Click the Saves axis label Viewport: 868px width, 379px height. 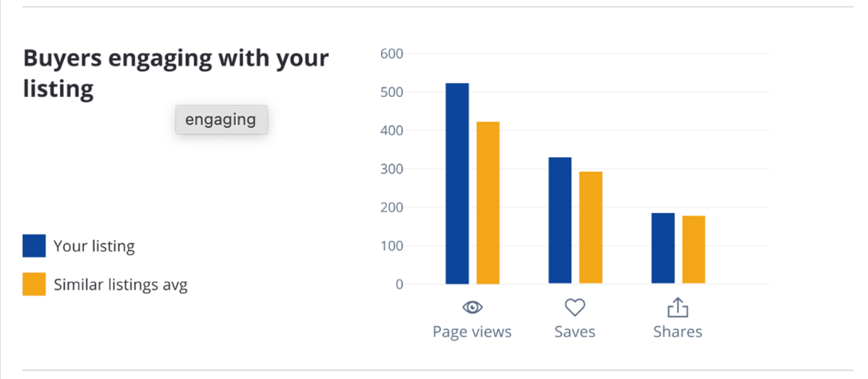coord(574,332)
